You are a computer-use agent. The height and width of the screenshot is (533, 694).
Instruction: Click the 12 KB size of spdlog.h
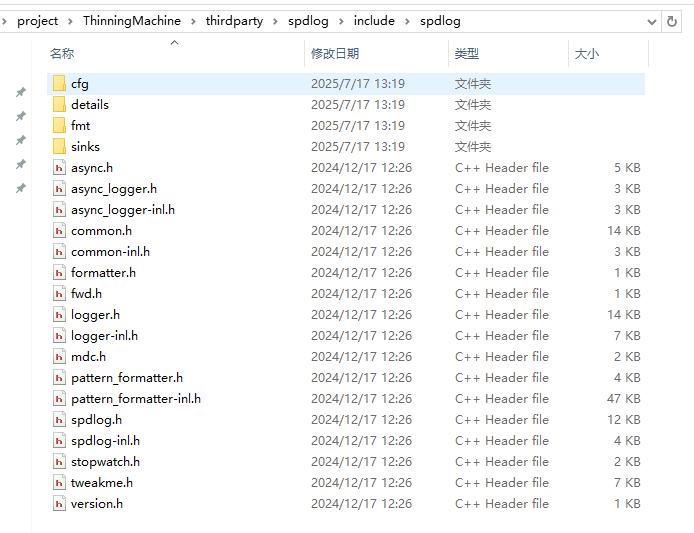624,420
